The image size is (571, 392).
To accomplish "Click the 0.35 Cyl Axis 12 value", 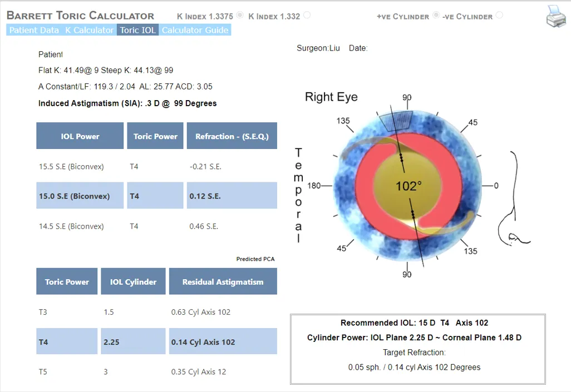I will 199,371.
